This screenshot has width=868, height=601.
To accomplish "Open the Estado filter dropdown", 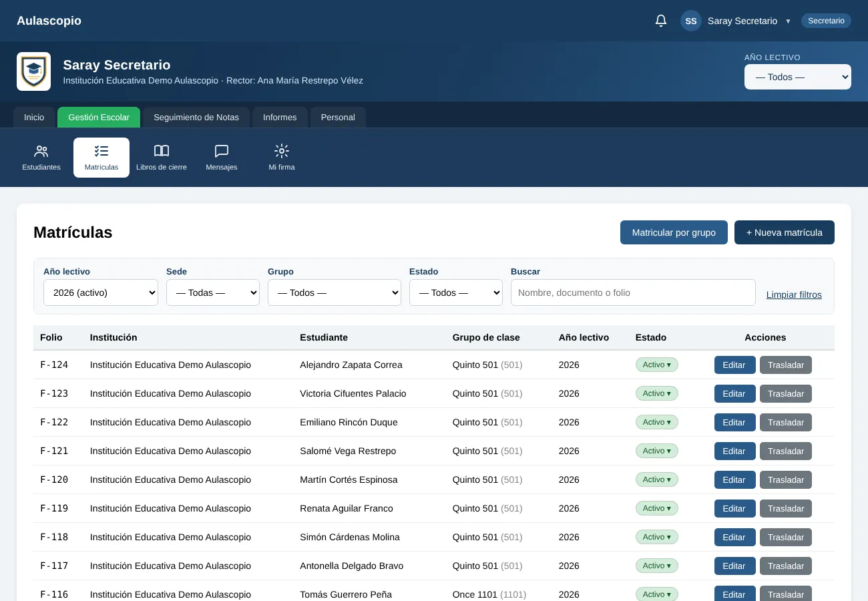I will click(x=456, y=292).
